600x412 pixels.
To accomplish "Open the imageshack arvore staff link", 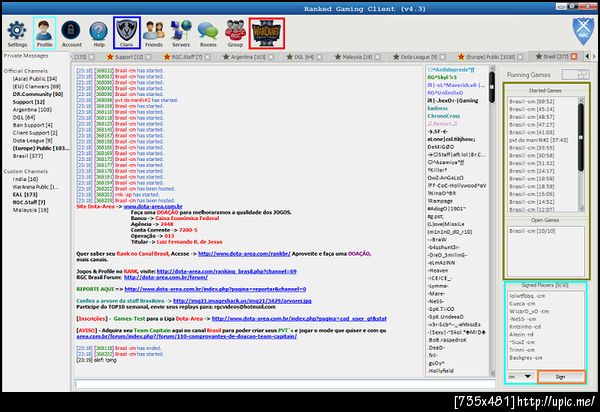I will click(x=242, y=301).
